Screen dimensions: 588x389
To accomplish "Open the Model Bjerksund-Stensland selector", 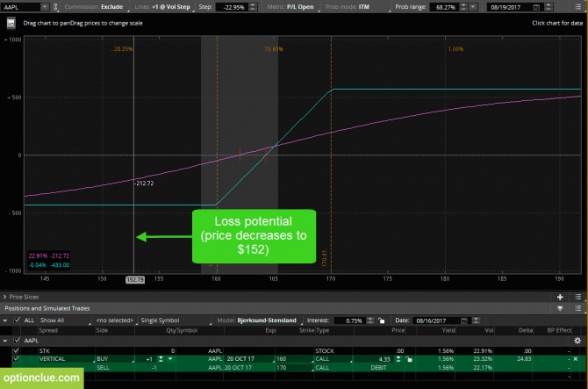I will (x=261, y=321).
